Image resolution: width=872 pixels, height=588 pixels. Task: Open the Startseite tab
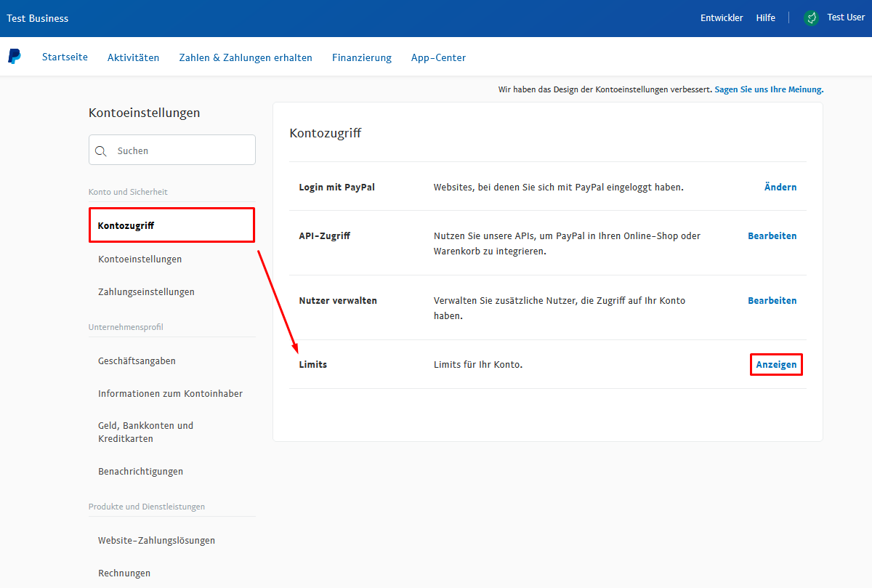[65, 57]
